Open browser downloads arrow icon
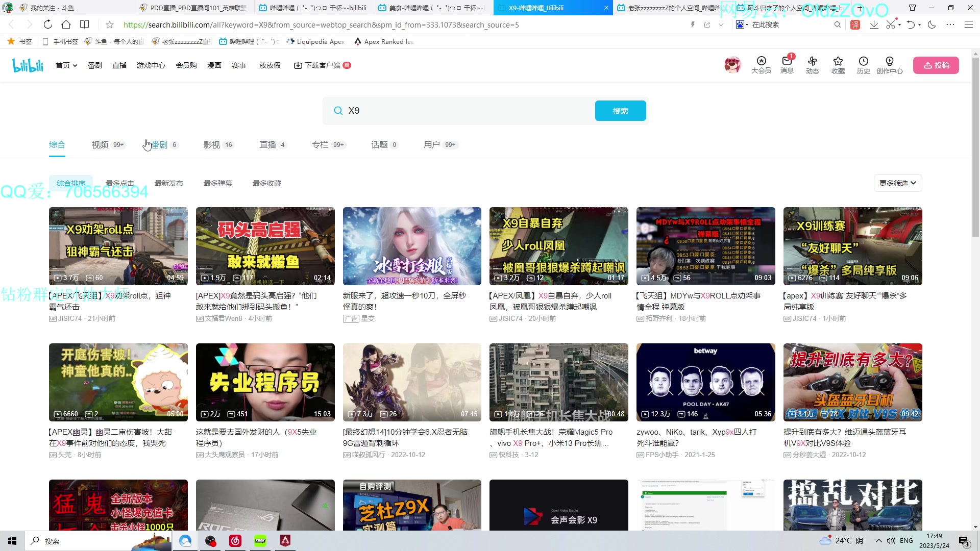Viewport: 980px width, 551px height. 874,24
